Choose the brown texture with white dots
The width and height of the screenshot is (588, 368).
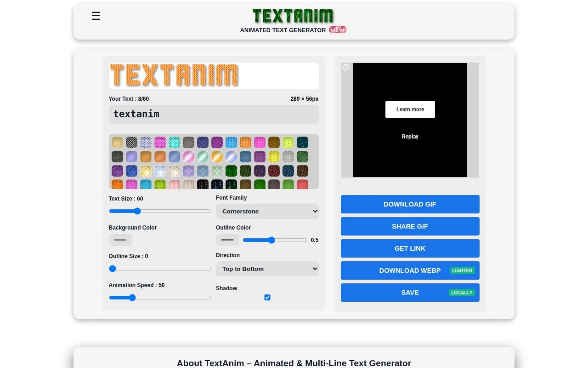pos(274,142)
